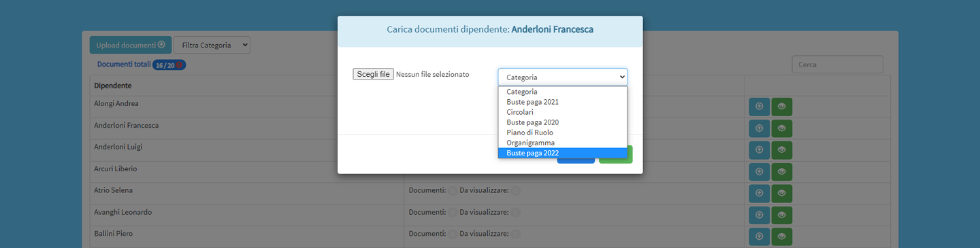The width and height of the screenshot is (980, 248).
Task: View documents eye icon for Alongi Andrea
Action: pos(782,107)
